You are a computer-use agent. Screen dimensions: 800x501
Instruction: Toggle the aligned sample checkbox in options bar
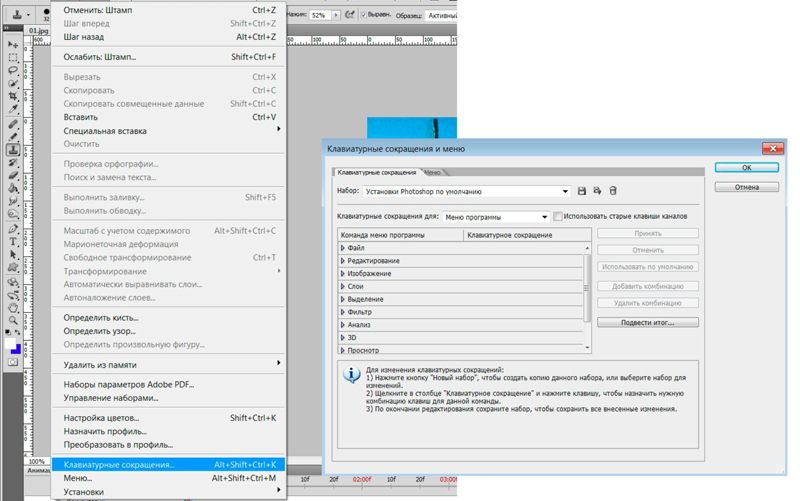tap(364, 15)
